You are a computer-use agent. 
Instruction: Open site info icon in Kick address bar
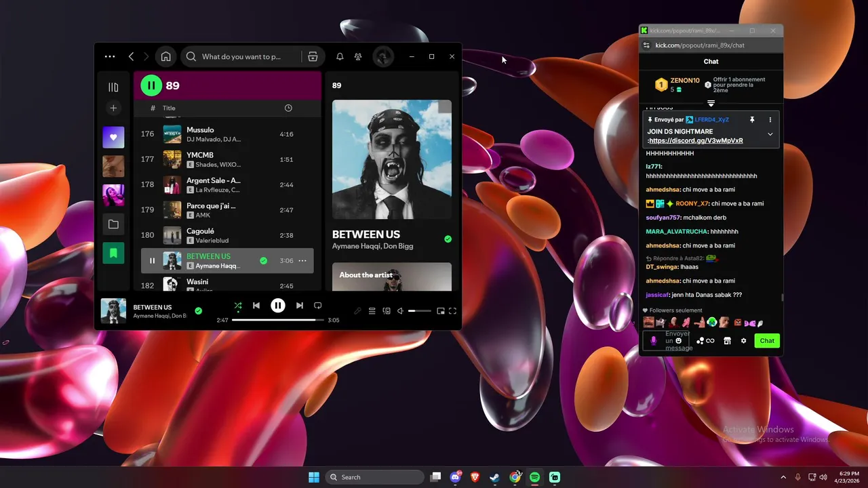coord(646,45)
